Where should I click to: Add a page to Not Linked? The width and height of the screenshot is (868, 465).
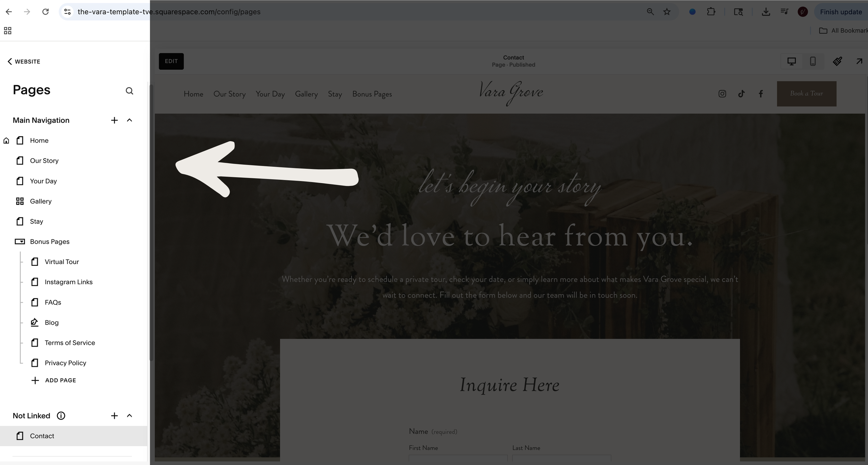(114, 416)
